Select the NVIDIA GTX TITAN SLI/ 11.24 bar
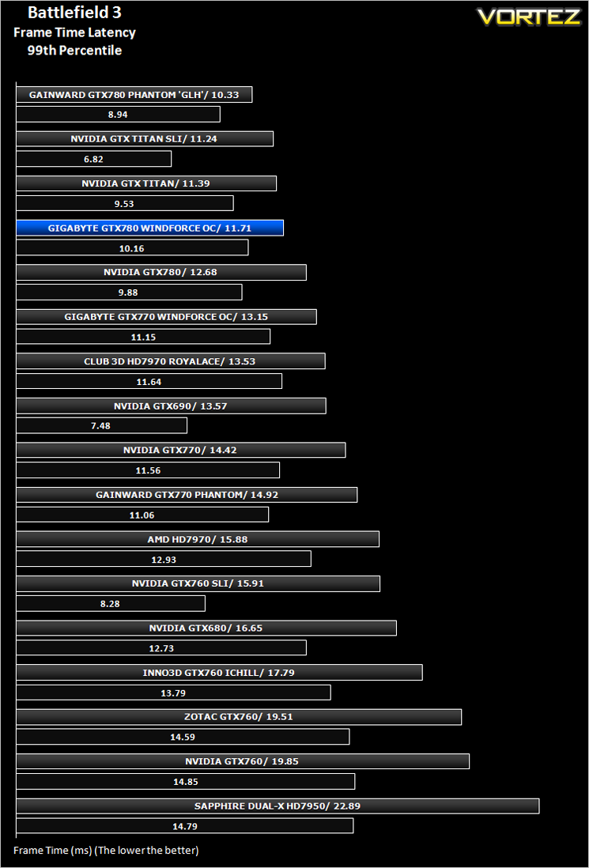This screenshot has height=868, width=589. [145, 139]
